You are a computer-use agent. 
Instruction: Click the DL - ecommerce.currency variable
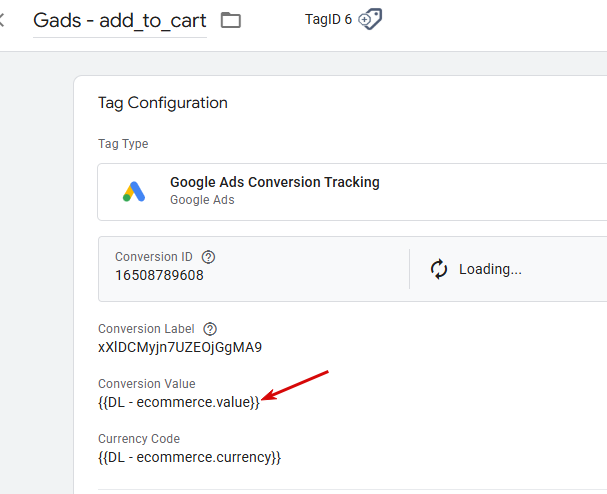tap(190, 457)
